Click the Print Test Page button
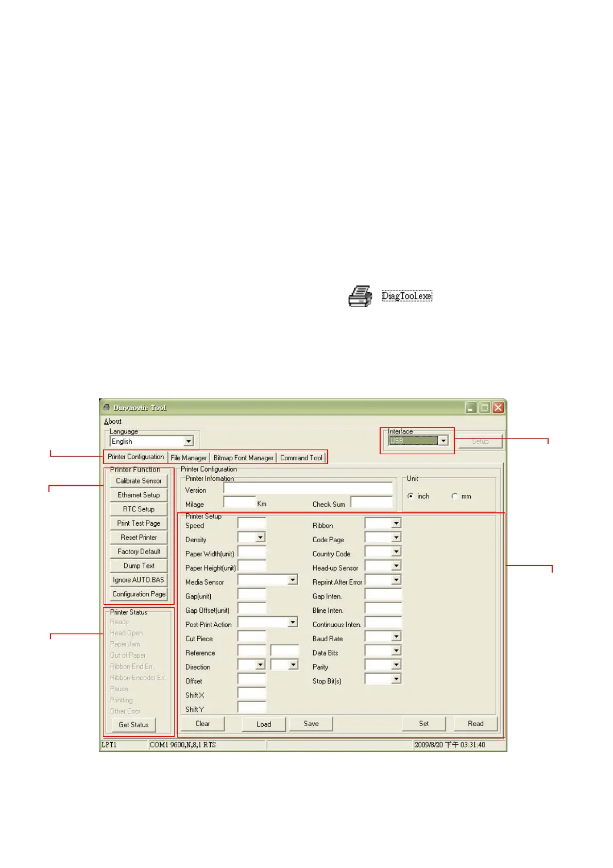The height and width of the screenshot is (868, 613). [139, 523]
